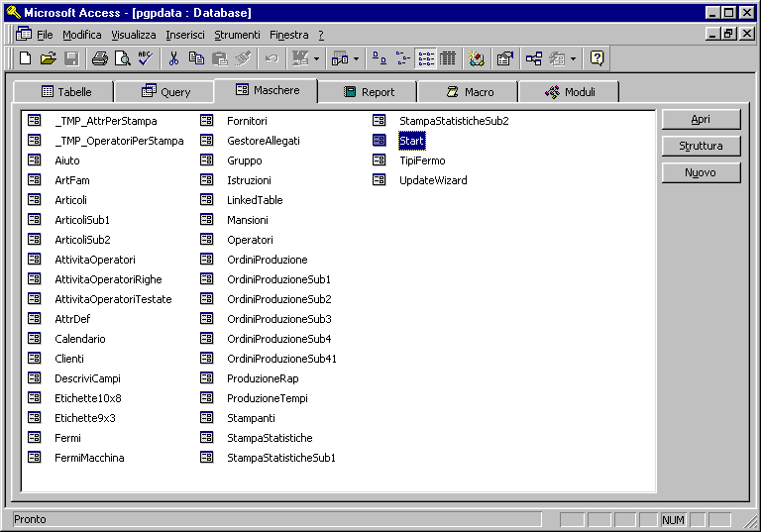Select the Start form
This screenshot has height=532, width=761.
411,141
